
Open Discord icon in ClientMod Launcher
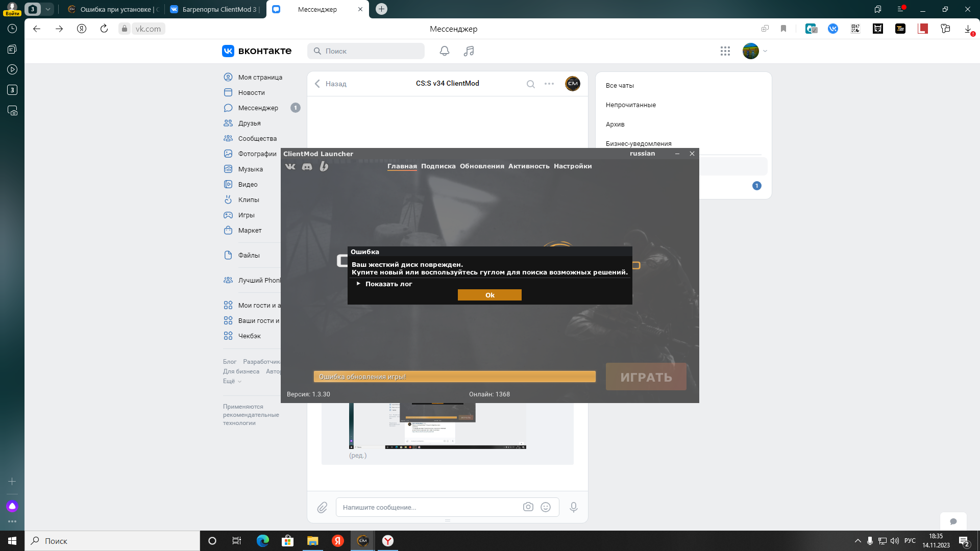tap(307, 166)
